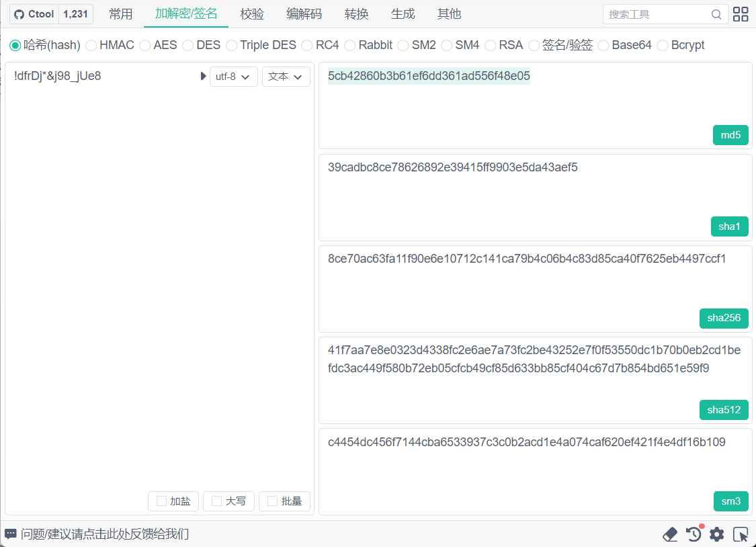Enable the 加盐 salt checkbox
This screenshot has height=547, width=756.
[x=161, y=501]
